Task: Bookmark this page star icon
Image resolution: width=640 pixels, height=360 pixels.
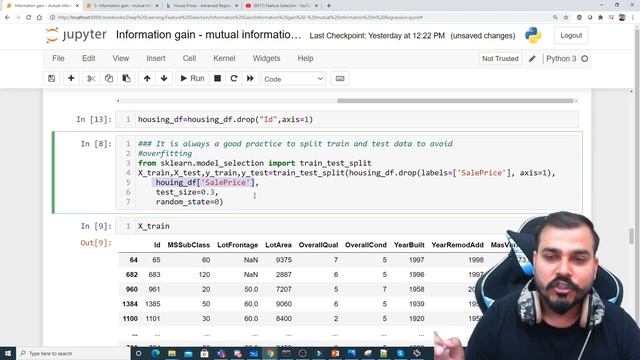Action: [566, 18]
